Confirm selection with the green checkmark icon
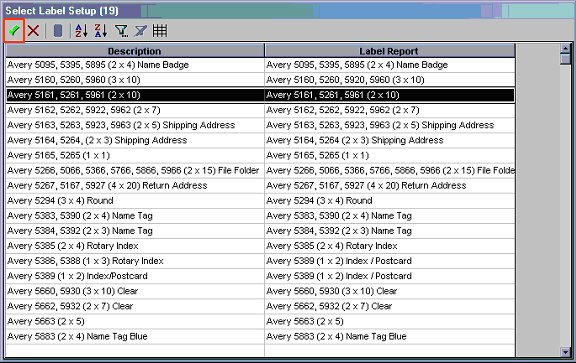 pyautogui.click(x=14, y=30)
